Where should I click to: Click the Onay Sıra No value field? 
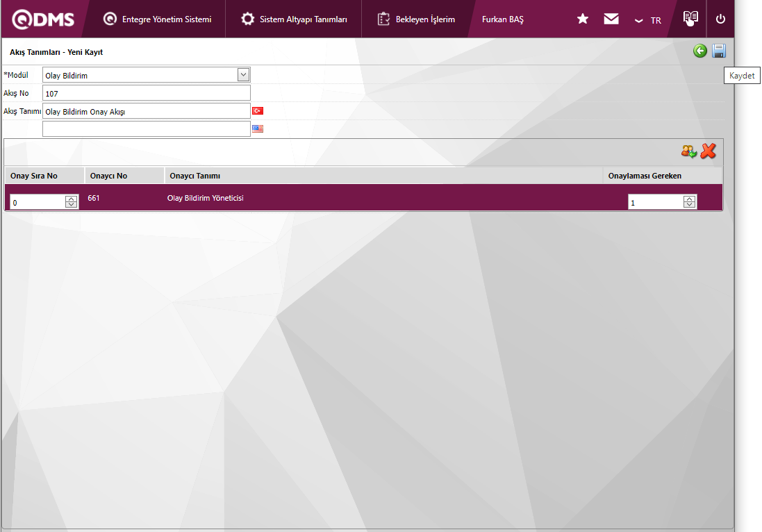click(x=38, y=202)
